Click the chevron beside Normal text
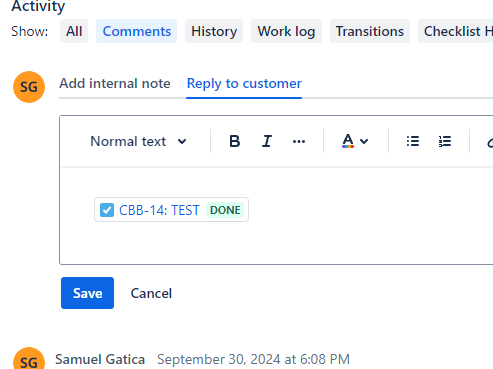This screenshot has width=493, height=369. pyautogui.click(x=182, y=141)
